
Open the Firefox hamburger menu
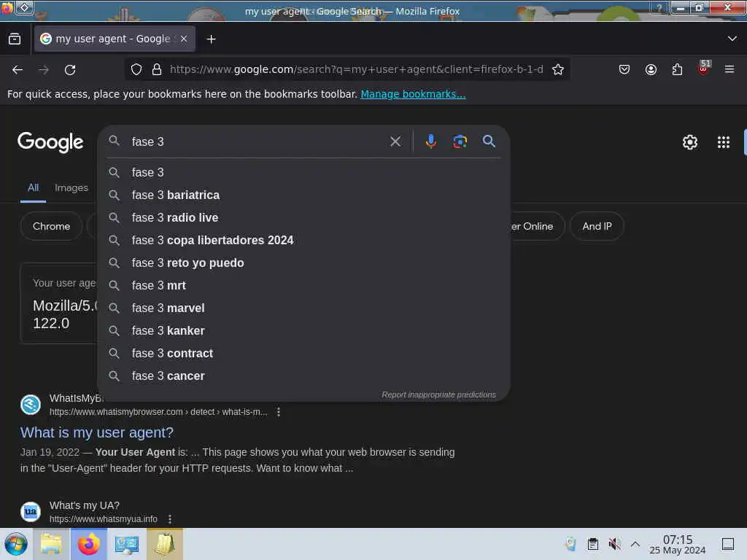(729, 69)
